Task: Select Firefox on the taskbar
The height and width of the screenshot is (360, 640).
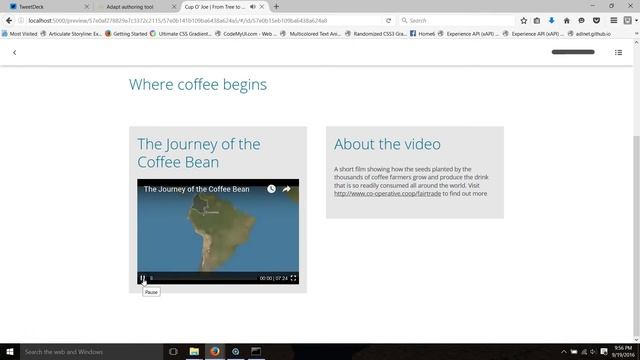Action: click(x=215, y=351)
